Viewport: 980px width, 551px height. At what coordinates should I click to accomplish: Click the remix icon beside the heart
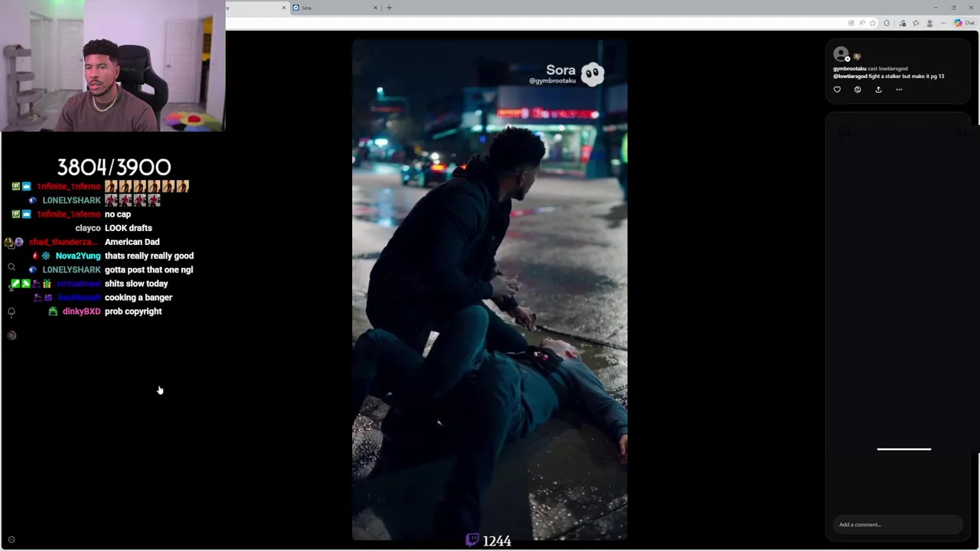857,90
